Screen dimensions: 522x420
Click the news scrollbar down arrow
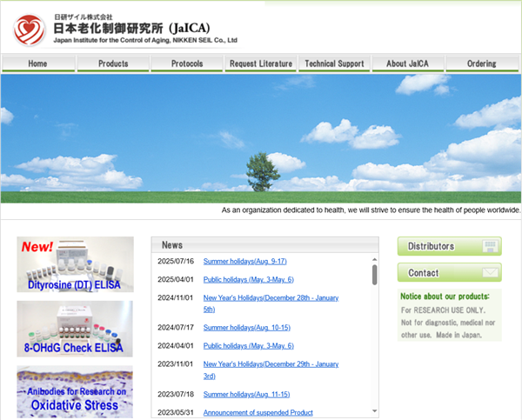click(374, 411)
